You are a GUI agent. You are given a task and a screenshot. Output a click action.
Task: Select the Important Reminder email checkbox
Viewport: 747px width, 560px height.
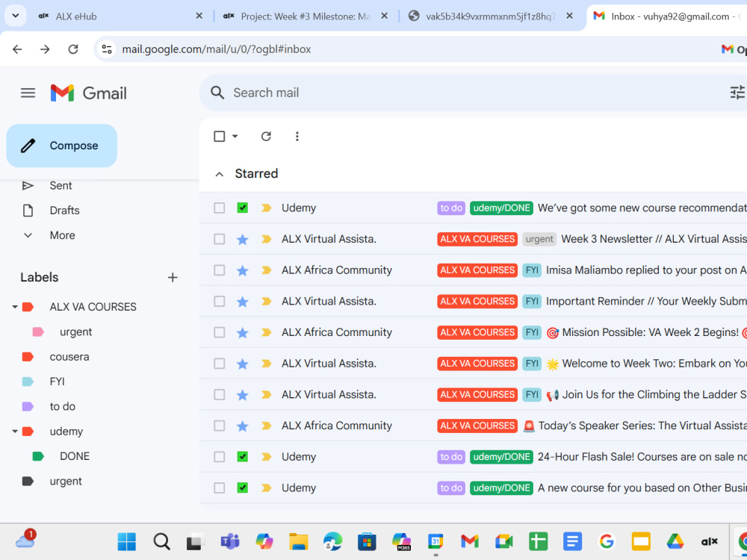[219, 302]
